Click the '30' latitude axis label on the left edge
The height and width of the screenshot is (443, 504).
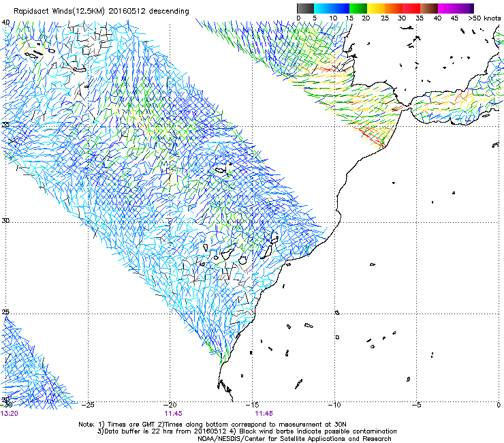5,221
